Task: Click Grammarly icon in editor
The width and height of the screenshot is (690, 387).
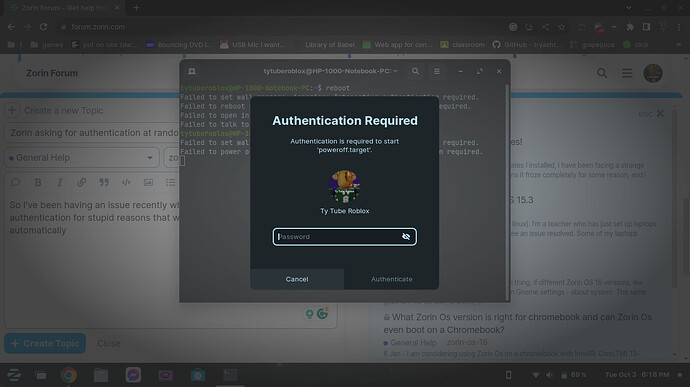Action: (x=323, y=313)
